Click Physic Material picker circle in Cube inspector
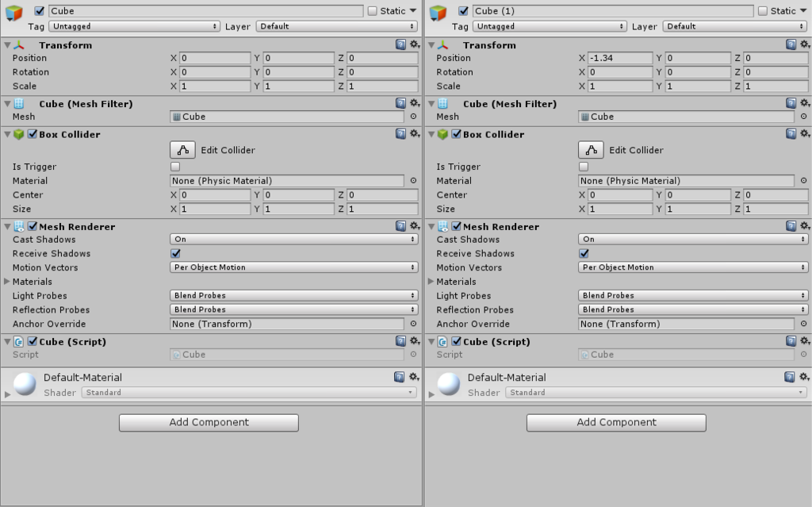 coord(413,180)
